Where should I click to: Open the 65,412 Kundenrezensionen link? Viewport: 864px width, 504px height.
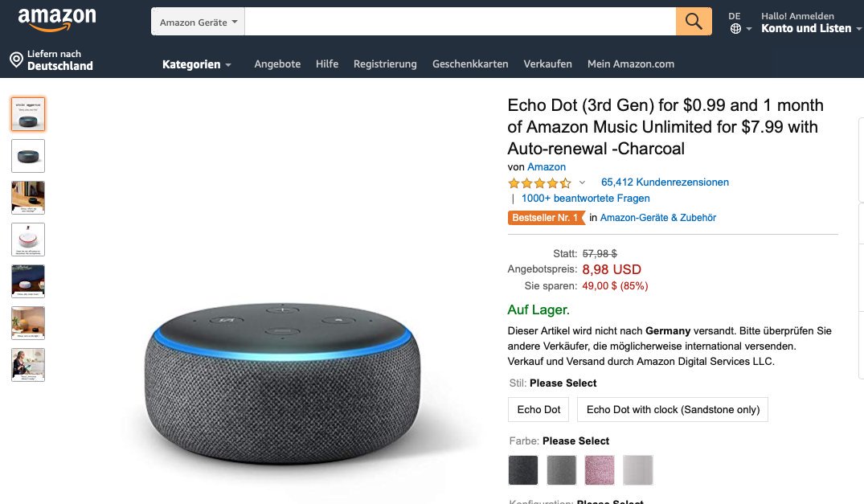click(x=665, y=182)
